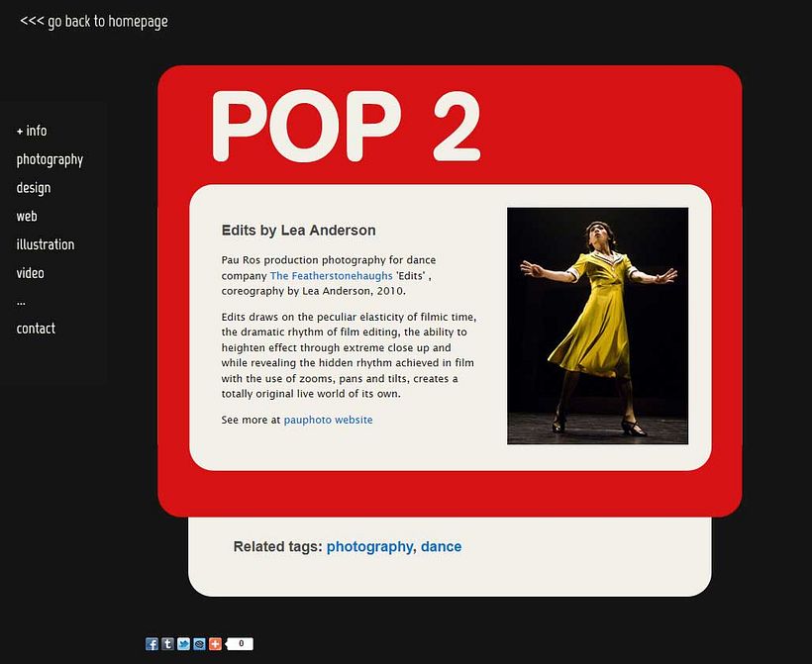Open more sharing options with the orange plus
This screenshot has width=812, height=664.
click(x=215, y=644)
